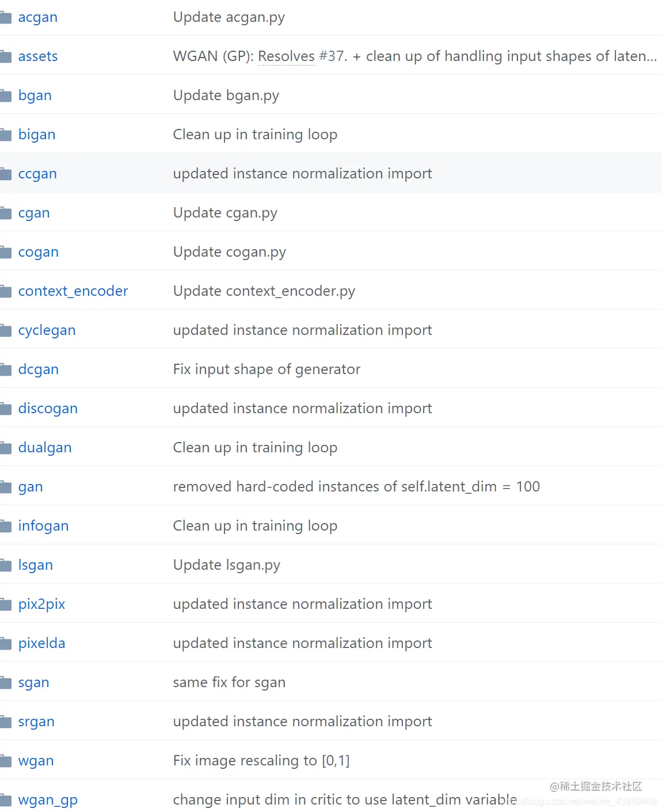
Task: Open commit message 'same fix for sgan'
Action: pos(229,683)
